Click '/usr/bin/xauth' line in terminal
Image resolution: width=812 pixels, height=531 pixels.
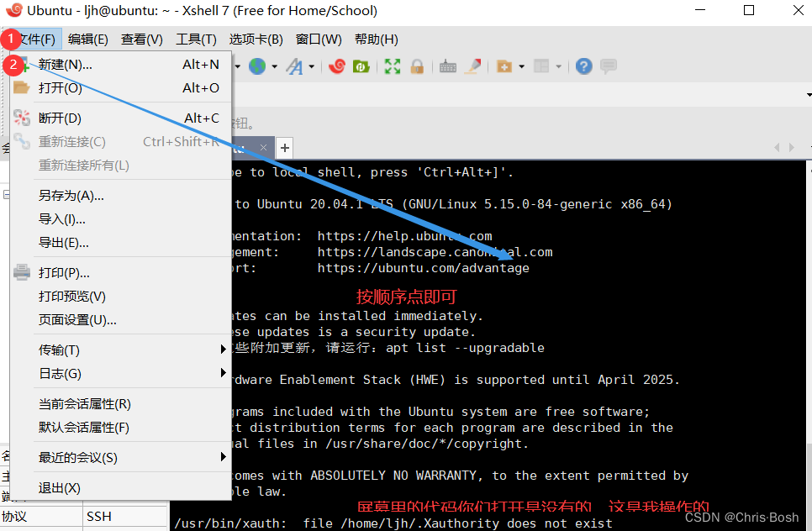393,523
